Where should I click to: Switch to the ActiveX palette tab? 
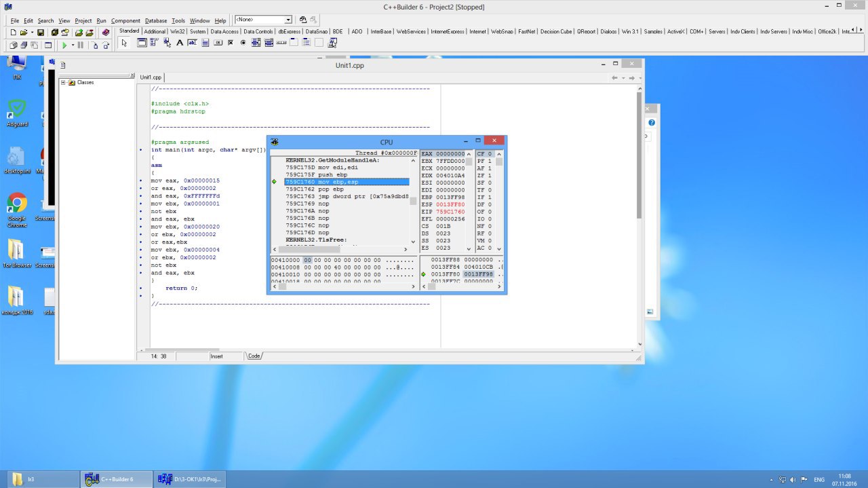pos(676,31)
